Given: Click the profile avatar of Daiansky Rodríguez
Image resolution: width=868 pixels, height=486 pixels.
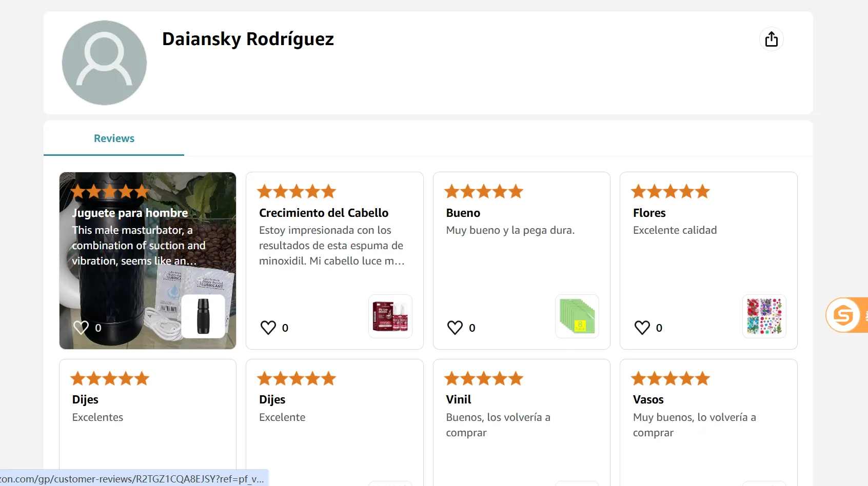Looking at the screenshot, I should point(104,63).
